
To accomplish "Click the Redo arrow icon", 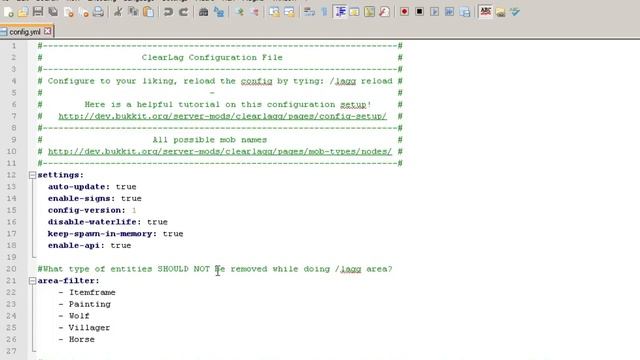I will (184, 12).
